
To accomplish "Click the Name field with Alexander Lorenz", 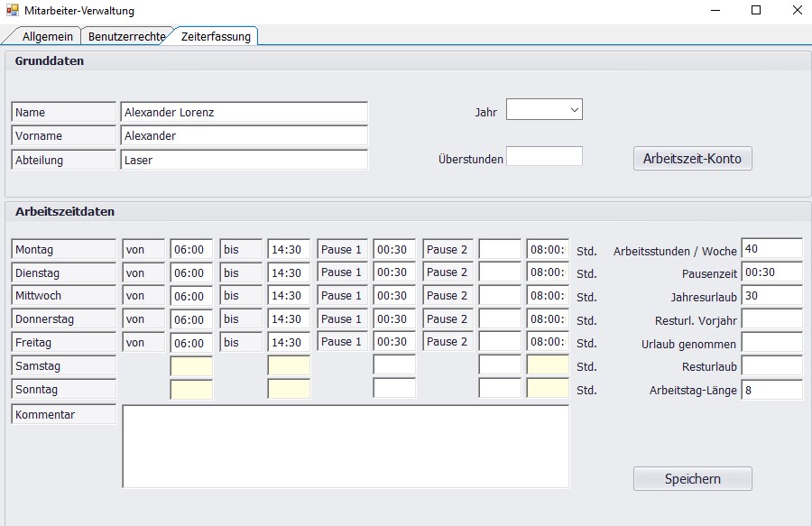I will tap(244, 112).
